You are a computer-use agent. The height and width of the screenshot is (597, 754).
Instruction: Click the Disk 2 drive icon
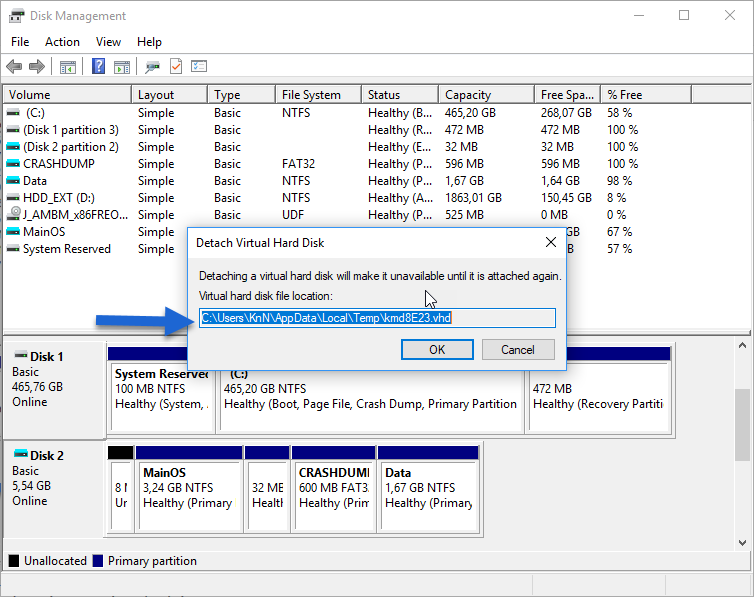(21, 454)
